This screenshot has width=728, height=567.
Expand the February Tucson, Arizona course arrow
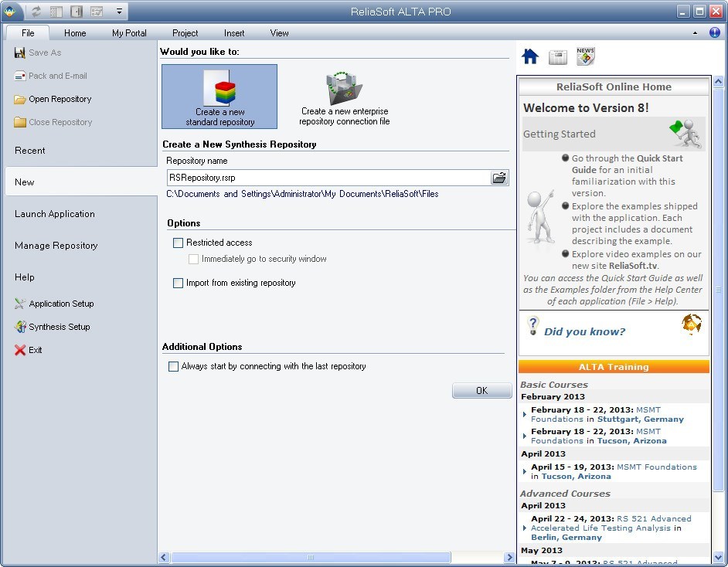[x=525, y=436]
